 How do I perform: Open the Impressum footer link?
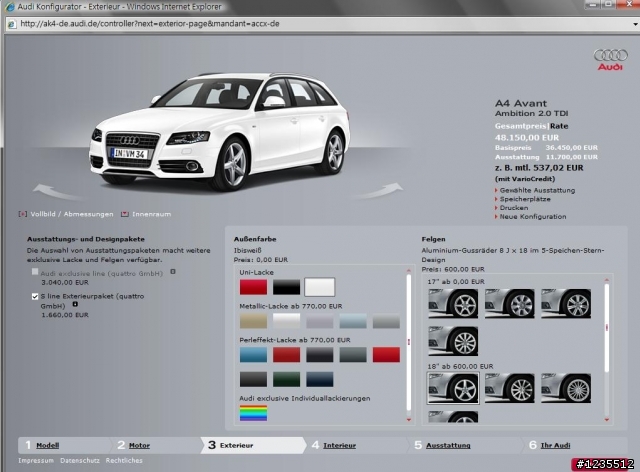(x=36, y=461)
